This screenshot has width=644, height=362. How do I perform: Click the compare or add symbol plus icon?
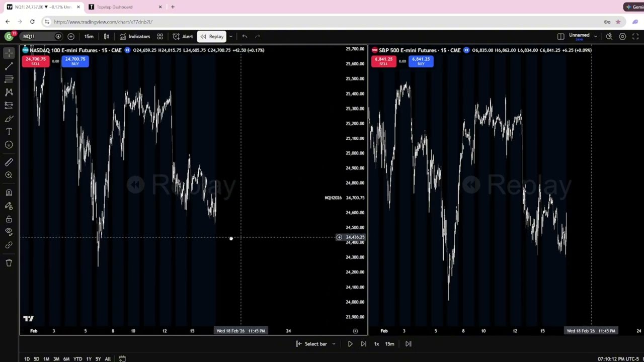pos(71,36)
